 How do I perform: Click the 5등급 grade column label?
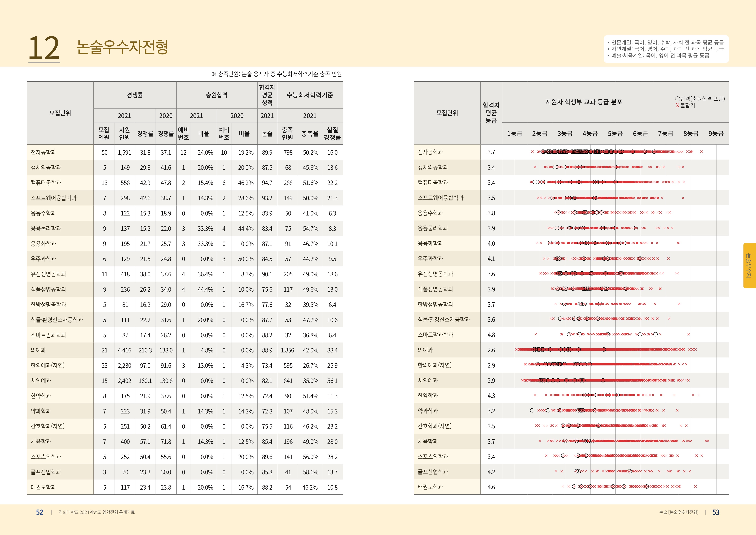615,133
